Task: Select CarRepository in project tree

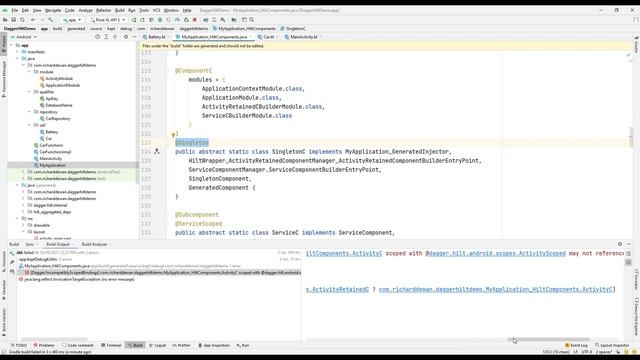Action: tap(58, 118)
